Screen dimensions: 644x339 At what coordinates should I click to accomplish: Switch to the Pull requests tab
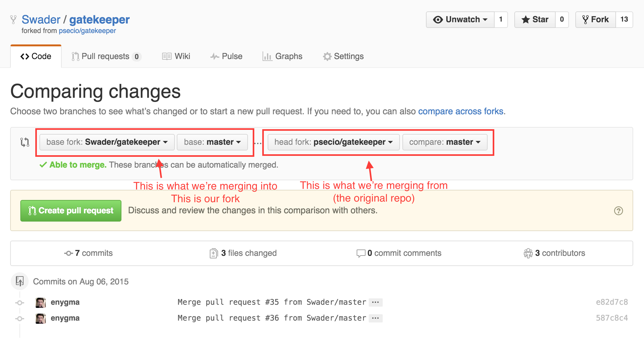click(x=106, y=56)
